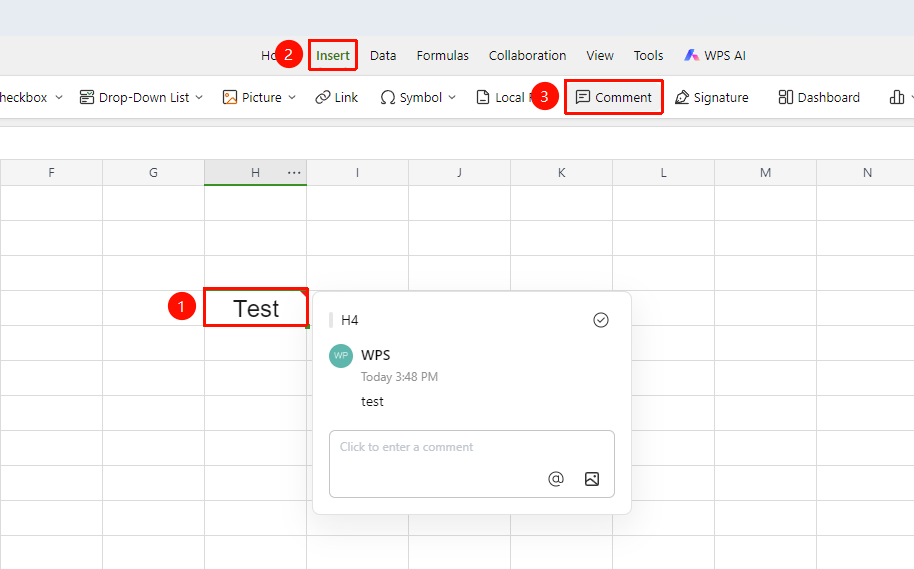Select the View tab
Screen dimensions: 914x569
[600, 55]
